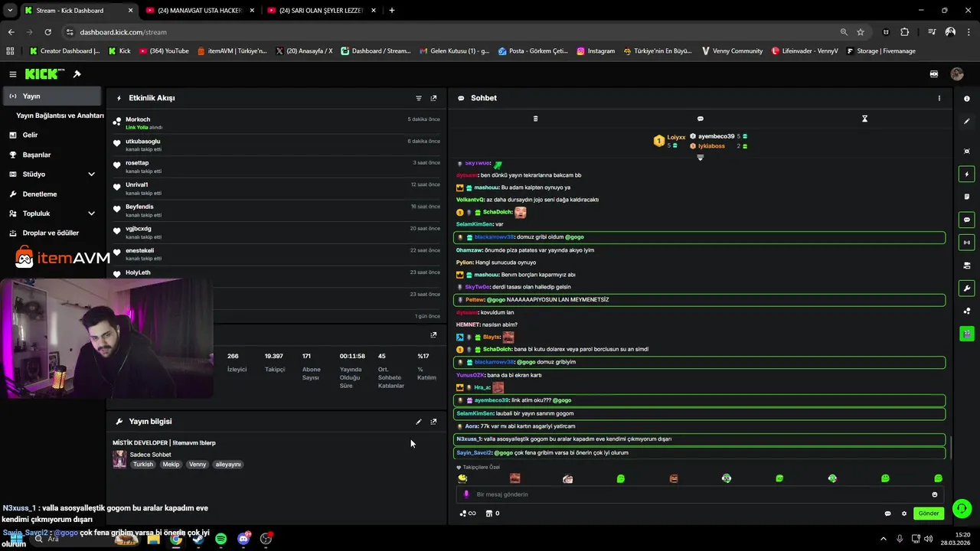Open Droplar ve ödüller sidebar section
Screen dimensions: 980x551
[x=51, y=233]
